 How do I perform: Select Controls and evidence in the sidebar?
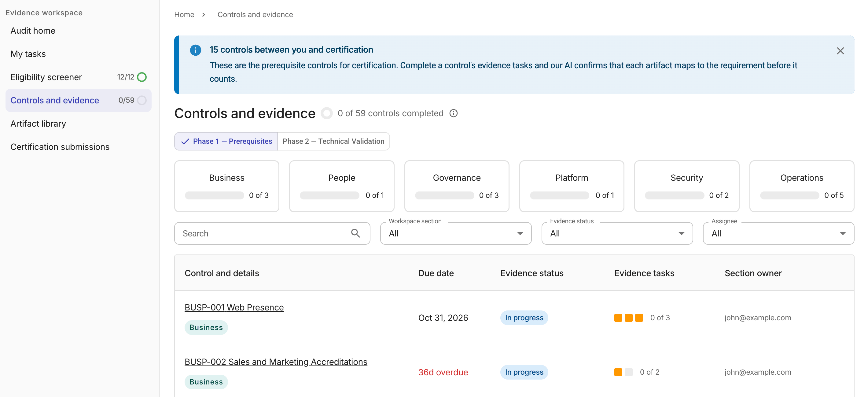(x=79, y=101)
